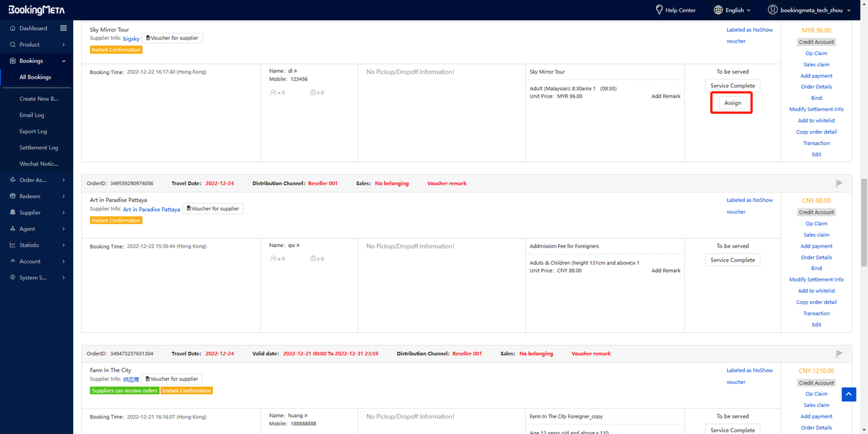Open the Email Log menu item
Screen dimensions: 868x434
tap(32, 115)
